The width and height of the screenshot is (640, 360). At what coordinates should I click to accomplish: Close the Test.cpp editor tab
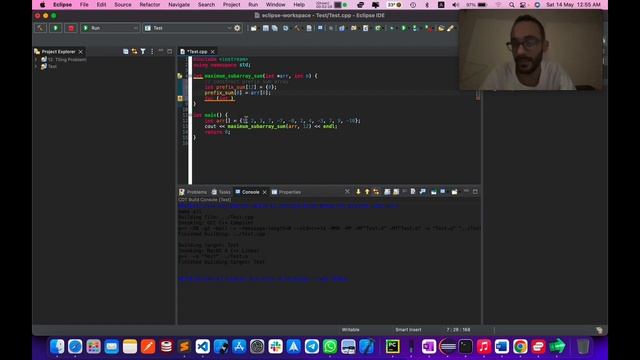pos(213,52)
